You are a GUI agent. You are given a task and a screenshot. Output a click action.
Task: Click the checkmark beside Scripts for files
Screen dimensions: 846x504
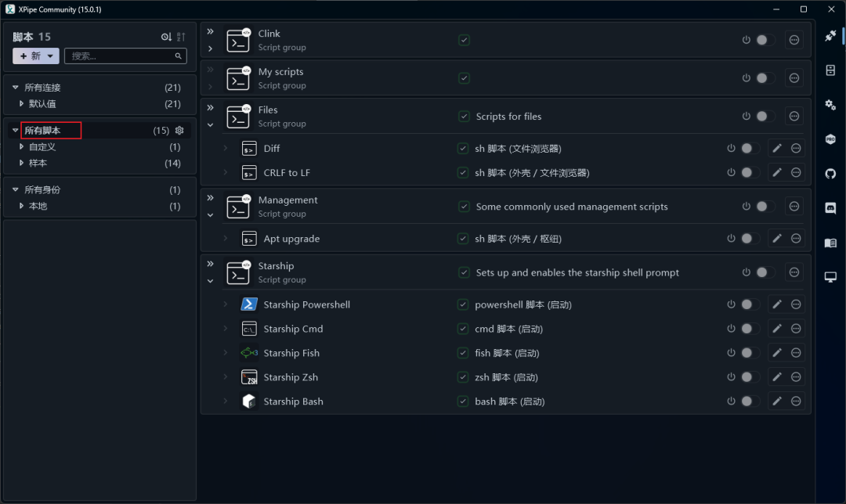(464, 116)
